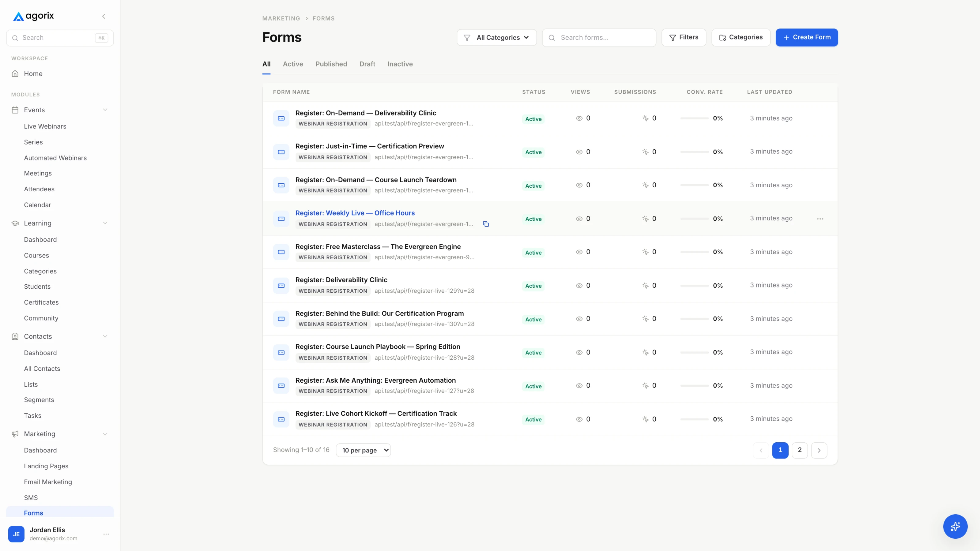Image resolution: width=980 pixels, height=551 pixels.
Task: Open the Filters button
Action: 684,37
